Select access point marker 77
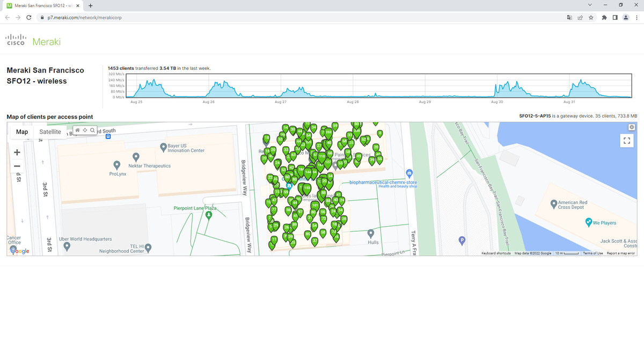 click(x=274, y=210)
